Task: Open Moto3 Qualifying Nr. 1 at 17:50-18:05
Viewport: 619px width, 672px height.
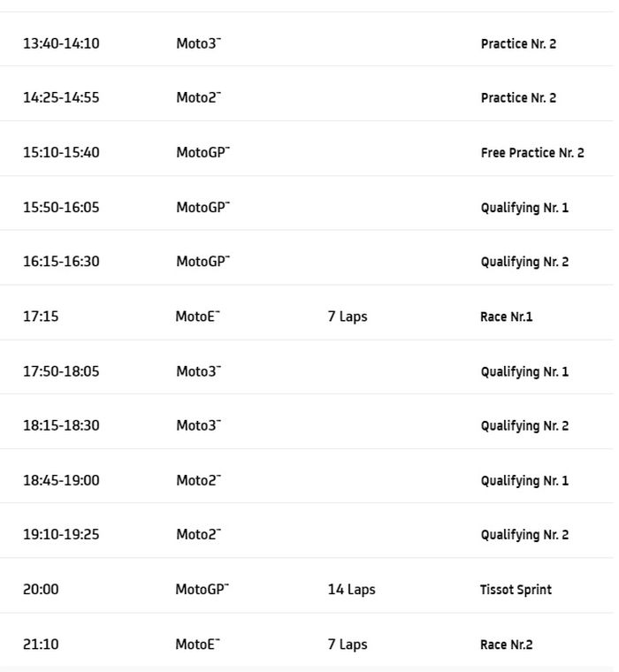Action: click(x=524, y=371)
